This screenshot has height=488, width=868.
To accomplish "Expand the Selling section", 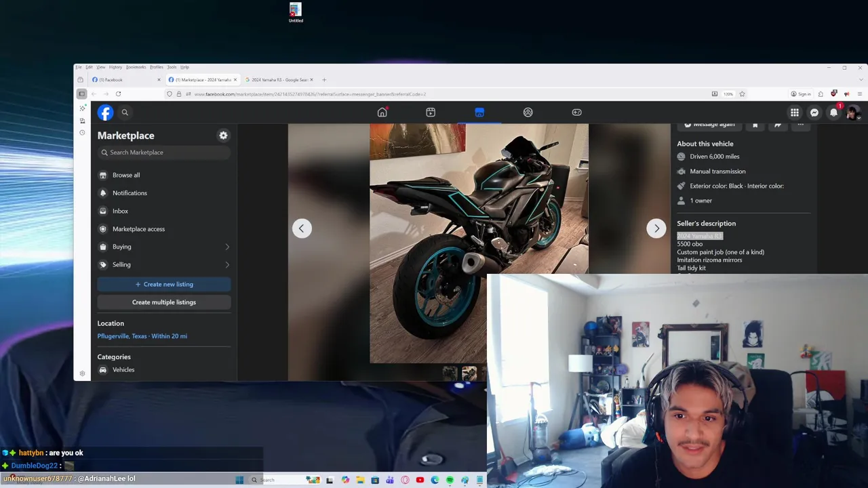I will pyautogui.click(x=164, y=264).
